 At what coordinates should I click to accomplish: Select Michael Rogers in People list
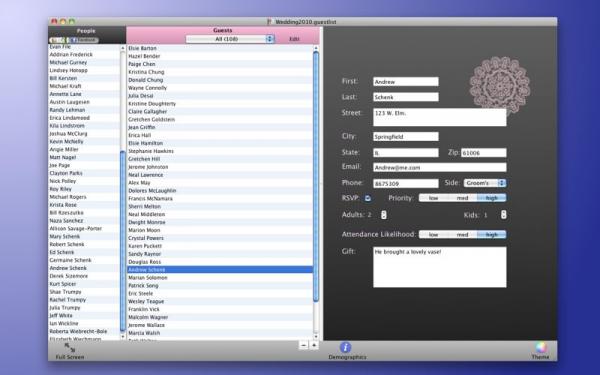pyautogui.click(x=84, y=197)
